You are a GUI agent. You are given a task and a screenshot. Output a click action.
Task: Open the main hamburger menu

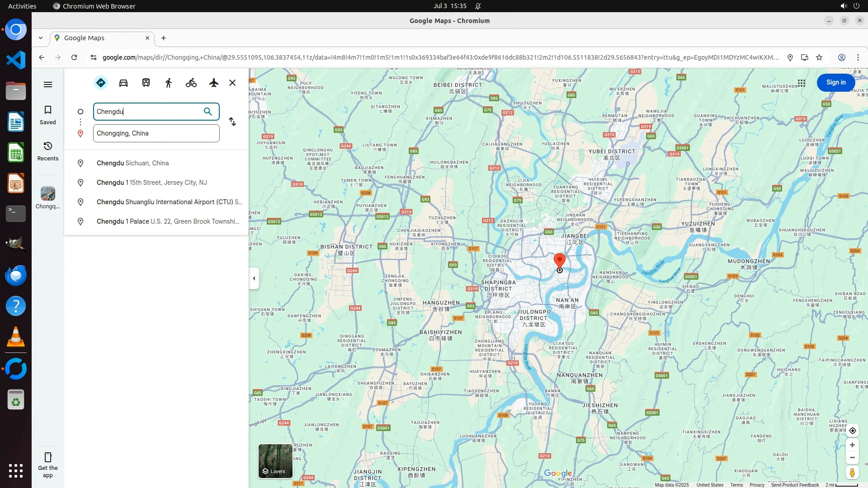click(48, 84)
